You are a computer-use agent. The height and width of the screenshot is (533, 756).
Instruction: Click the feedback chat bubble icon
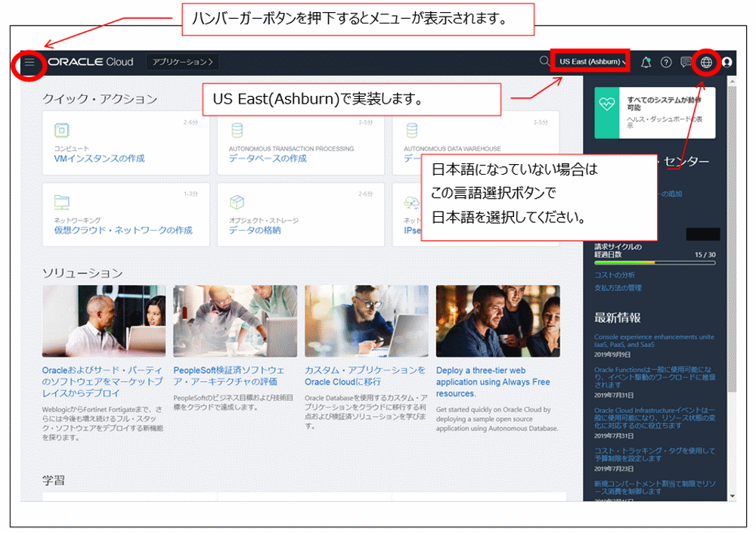coord(686,62)
